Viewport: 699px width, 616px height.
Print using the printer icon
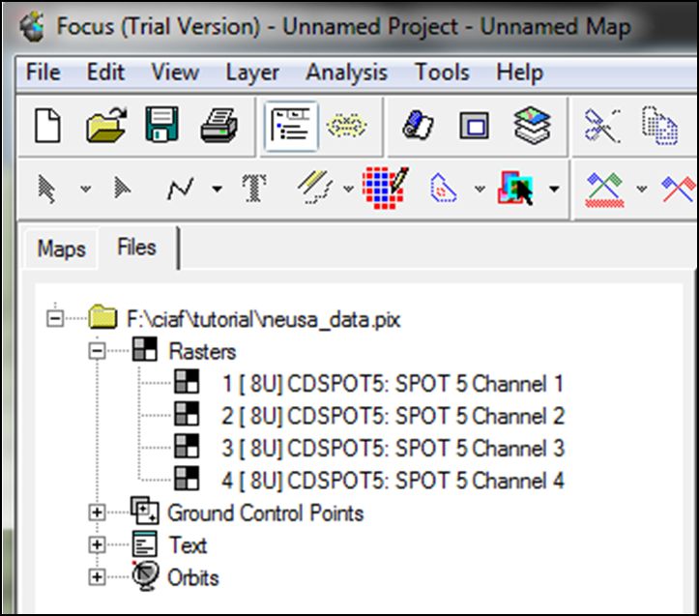pyautogui.click(x=218, y=126)
